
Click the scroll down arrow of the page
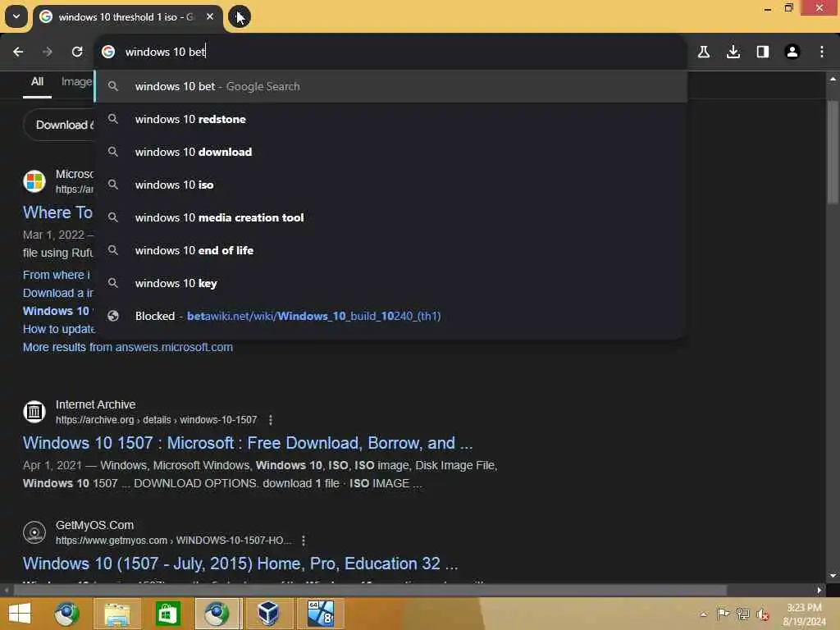(833, 576)
